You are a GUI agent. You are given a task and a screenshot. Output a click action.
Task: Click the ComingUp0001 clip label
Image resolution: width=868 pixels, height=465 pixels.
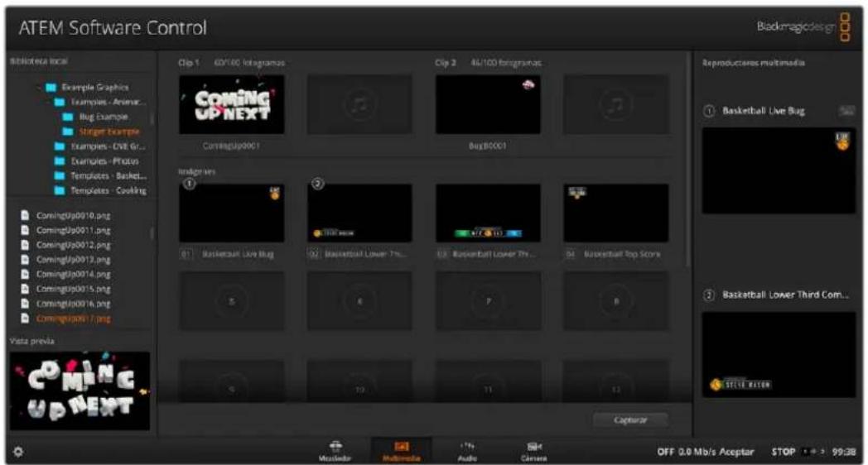point(231,146)
